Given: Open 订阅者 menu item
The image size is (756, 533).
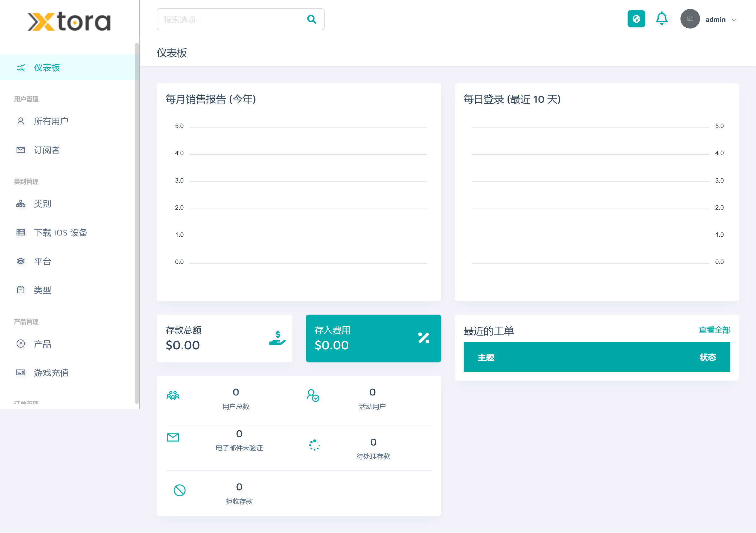Looking at the screenshot, I should [x=47, y=150].
